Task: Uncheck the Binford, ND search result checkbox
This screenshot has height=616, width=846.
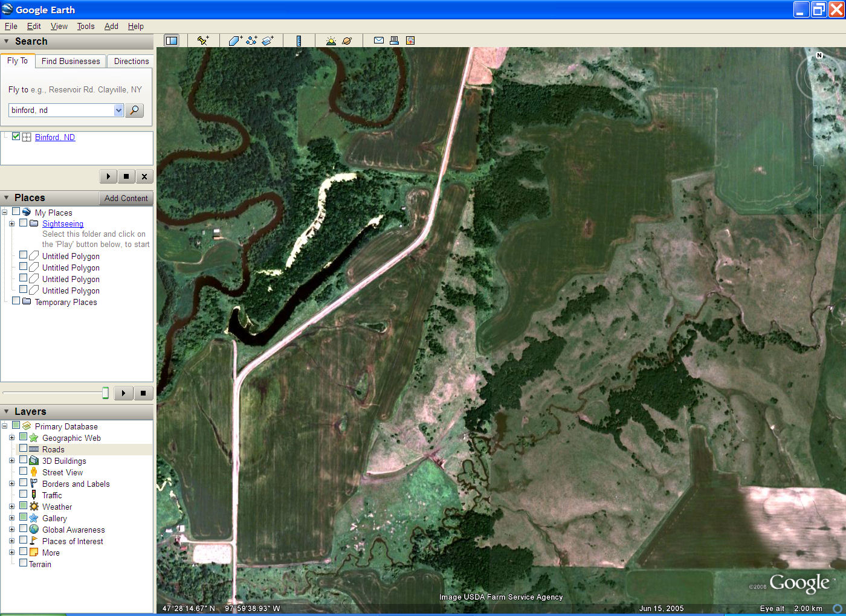Action: pyautogui.click(x=16, y=136)
